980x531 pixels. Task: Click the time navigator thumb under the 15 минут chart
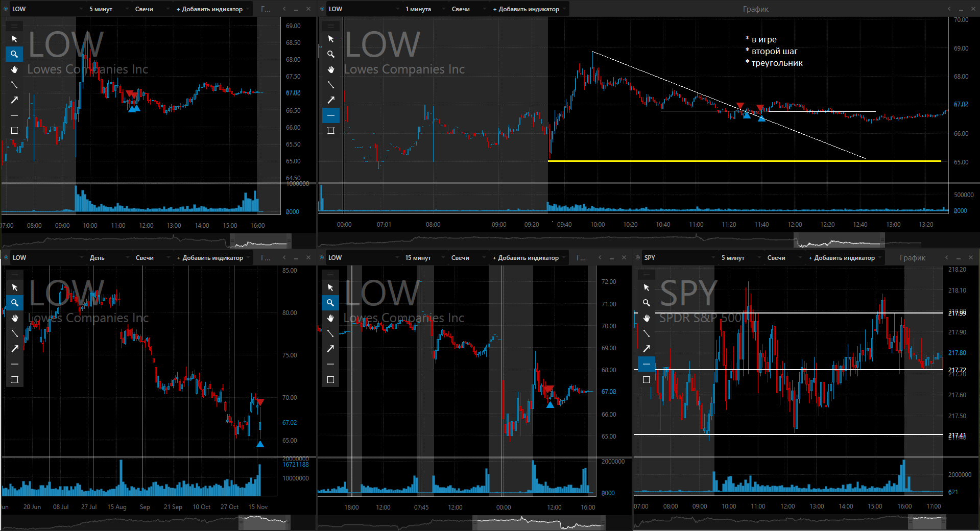click(x=539, y=523)
